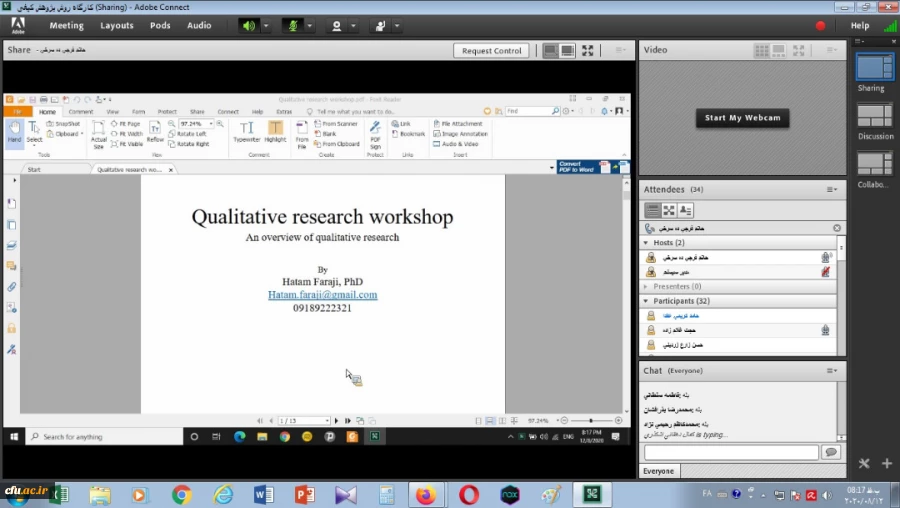Open the speaker options dropdown arrow
900x508 pixels.
tap(266, 25)
